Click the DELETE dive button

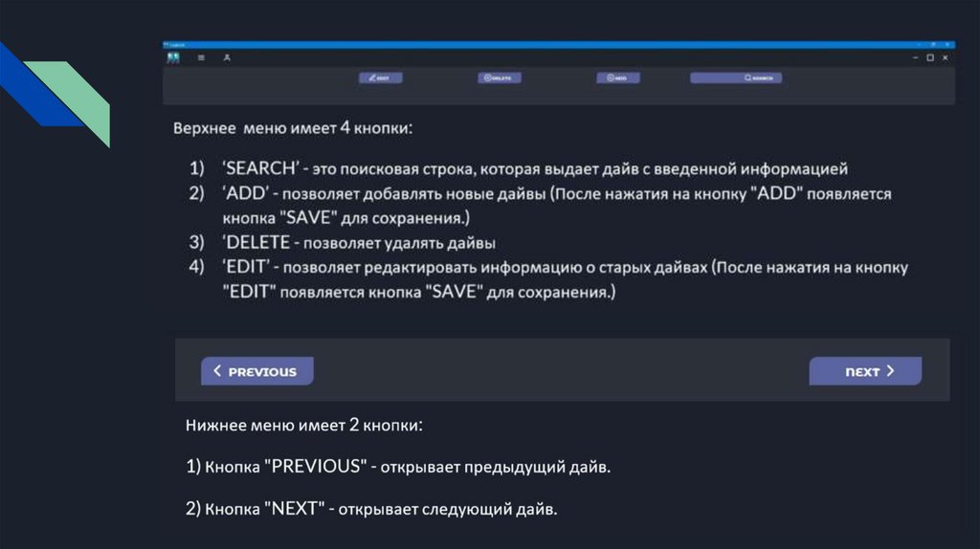500,78
